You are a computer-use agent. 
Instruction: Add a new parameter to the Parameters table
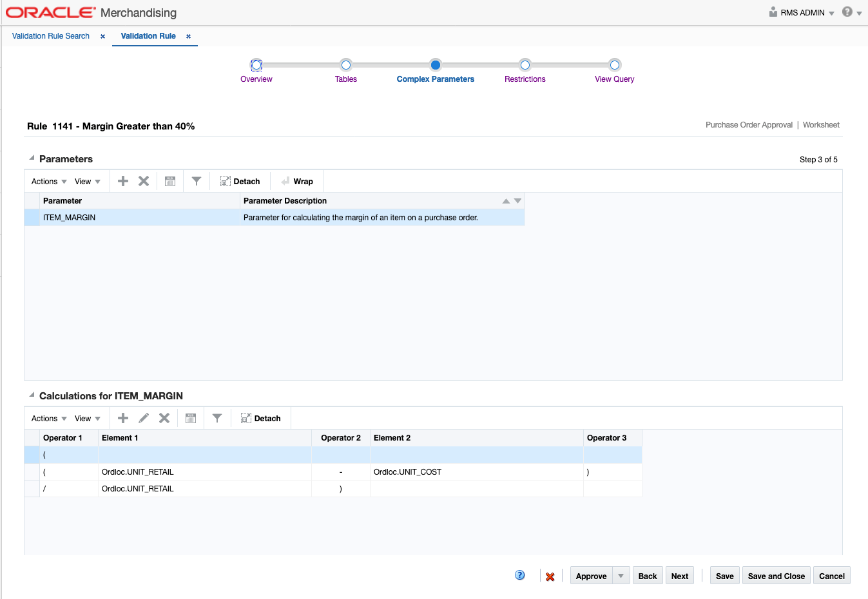[x=122, y=181]
